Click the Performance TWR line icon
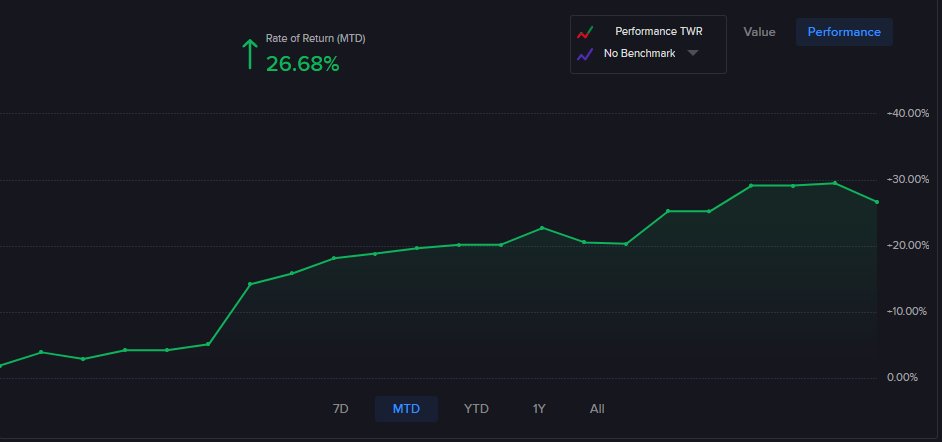 585,32
